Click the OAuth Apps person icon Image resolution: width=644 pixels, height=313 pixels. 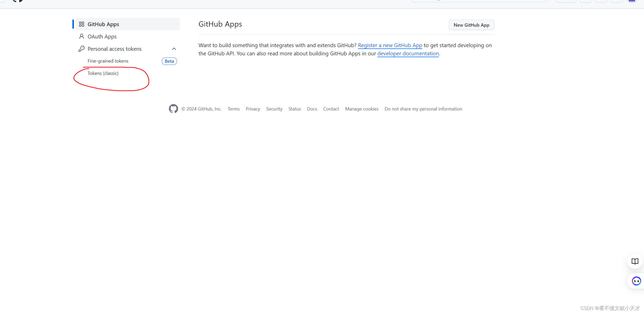click(x=82, y=36)
